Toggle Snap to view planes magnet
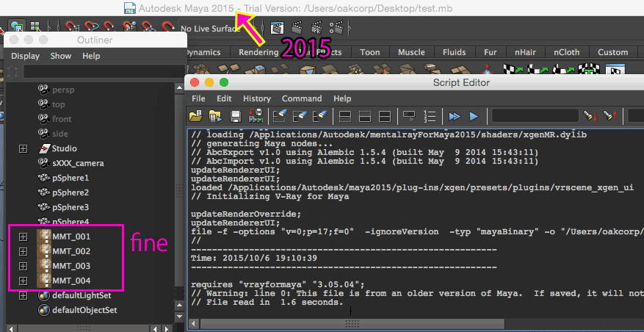This screenshot has height=332, width=644. (x=148, y=28)
